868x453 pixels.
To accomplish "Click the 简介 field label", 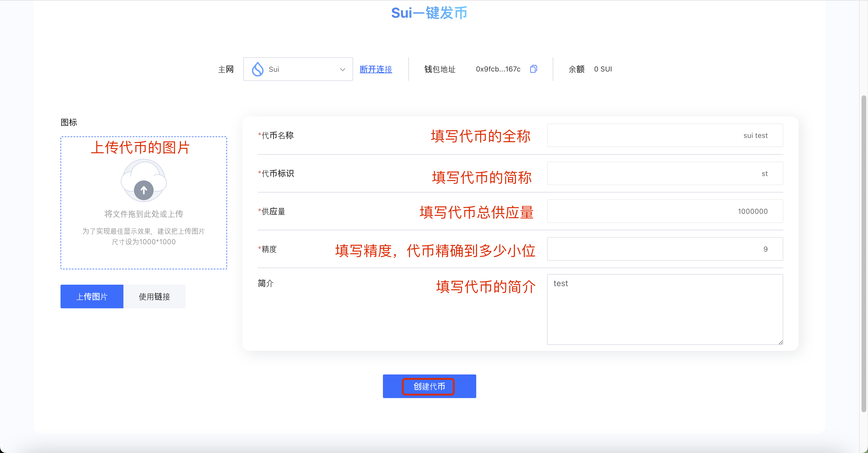I will 265,283.
